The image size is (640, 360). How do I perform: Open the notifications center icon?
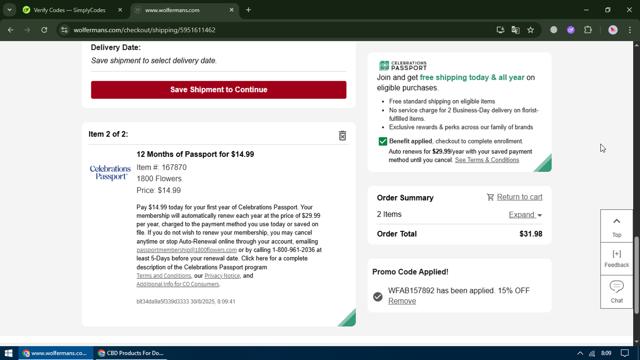point(625,353)
